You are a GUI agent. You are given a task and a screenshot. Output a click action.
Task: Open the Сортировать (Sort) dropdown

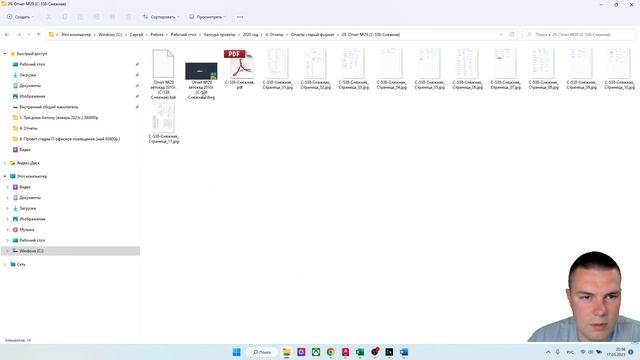tap(161, 17)
